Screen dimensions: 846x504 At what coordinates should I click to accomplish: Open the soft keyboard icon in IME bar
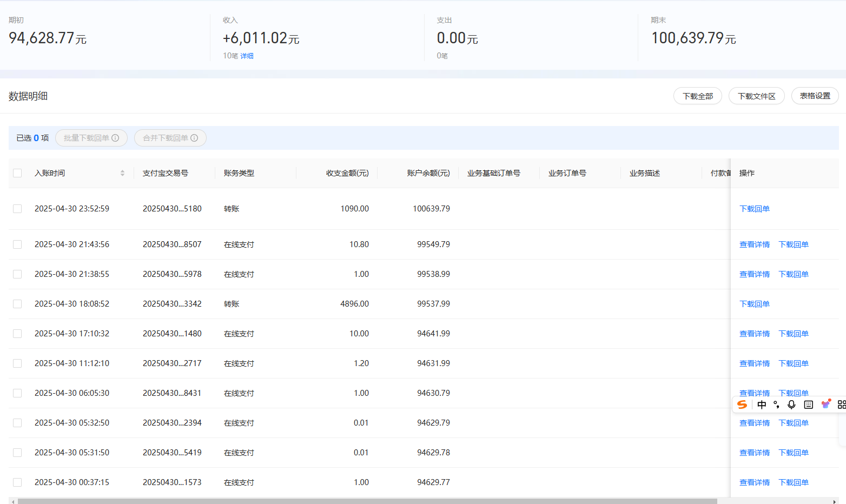(x=809, y=404)
